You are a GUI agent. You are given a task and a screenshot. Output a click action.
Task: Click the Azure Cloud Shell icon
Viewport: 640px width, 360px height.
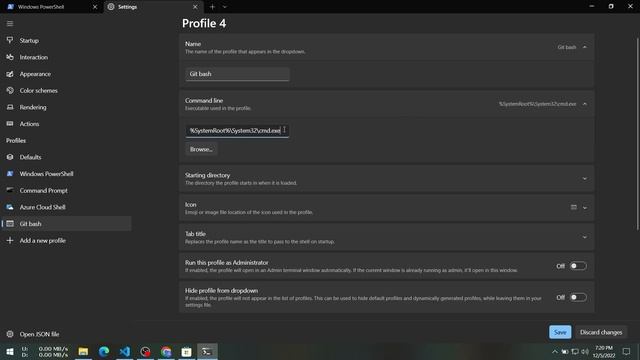(10, 207)
